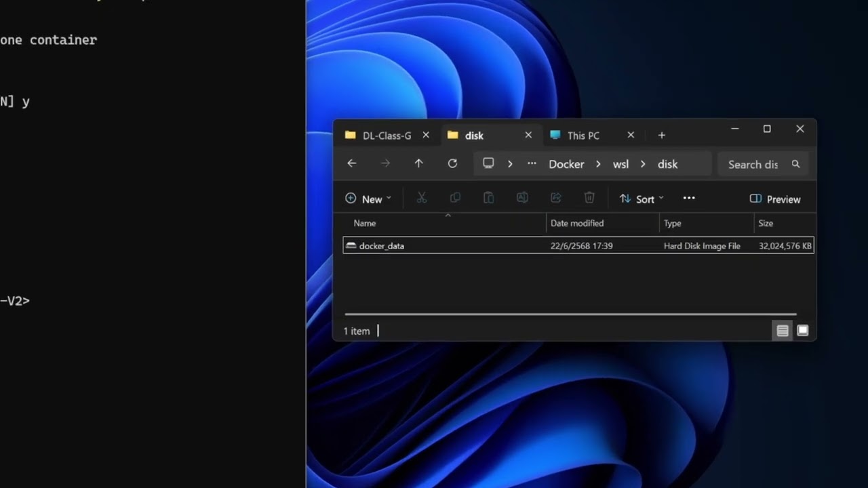Expand the chevron after Docker breadcrumb
This screenshot has width=868, height=488.
[598, 164]
